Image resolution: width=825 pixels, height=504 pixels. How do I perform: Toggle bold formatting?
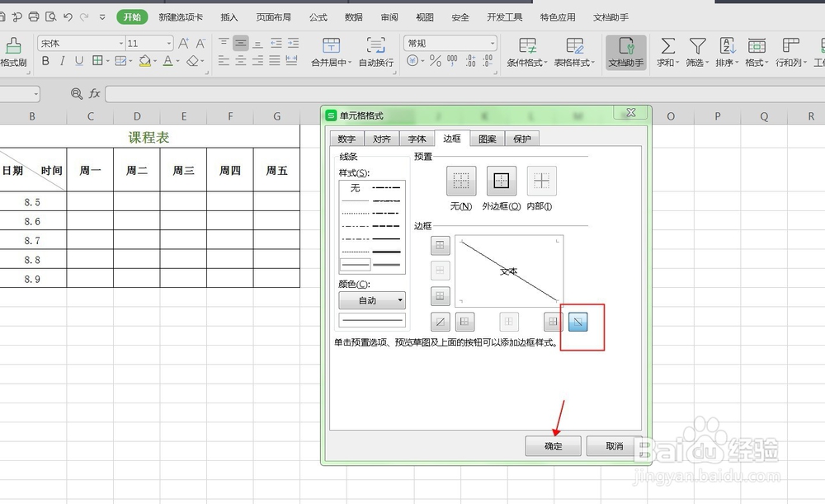45,62
